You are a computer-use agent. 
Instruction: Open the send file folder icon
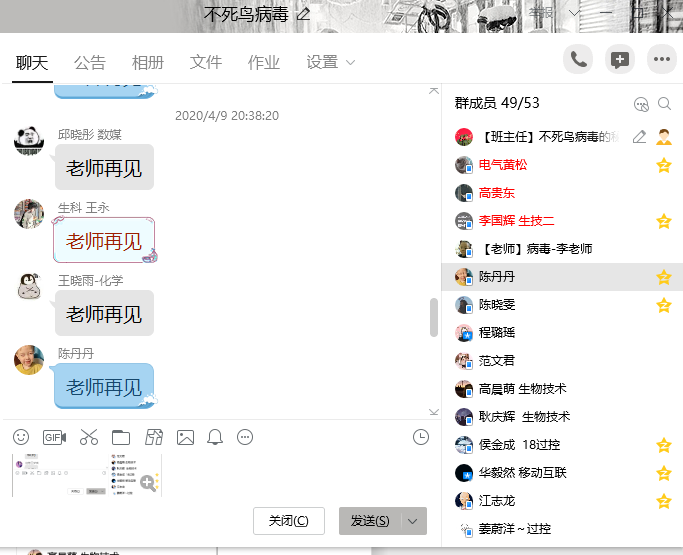[121, 437]
